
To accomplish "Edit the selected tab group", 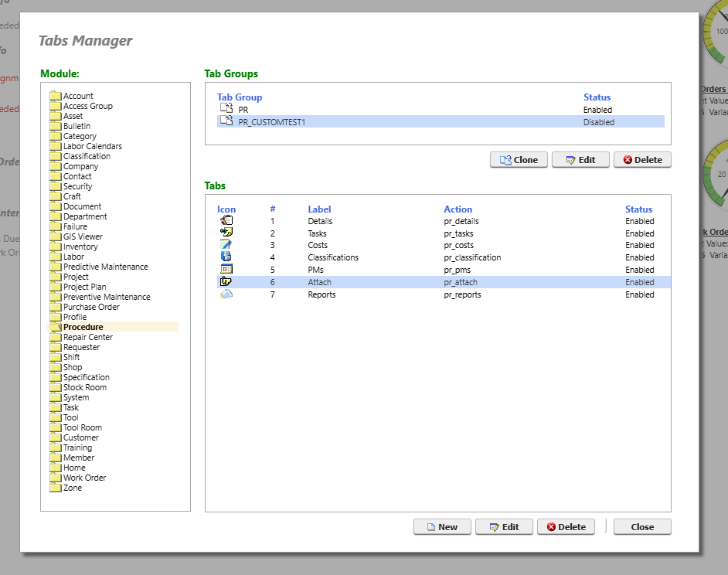I will pos(580,160).
